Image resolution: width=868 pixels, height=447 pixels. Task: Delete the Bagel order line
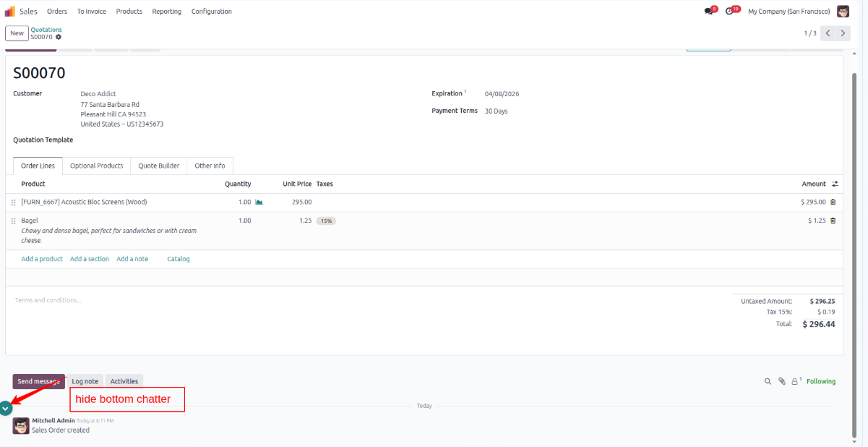pyautogui.click(x=833, y=221)
